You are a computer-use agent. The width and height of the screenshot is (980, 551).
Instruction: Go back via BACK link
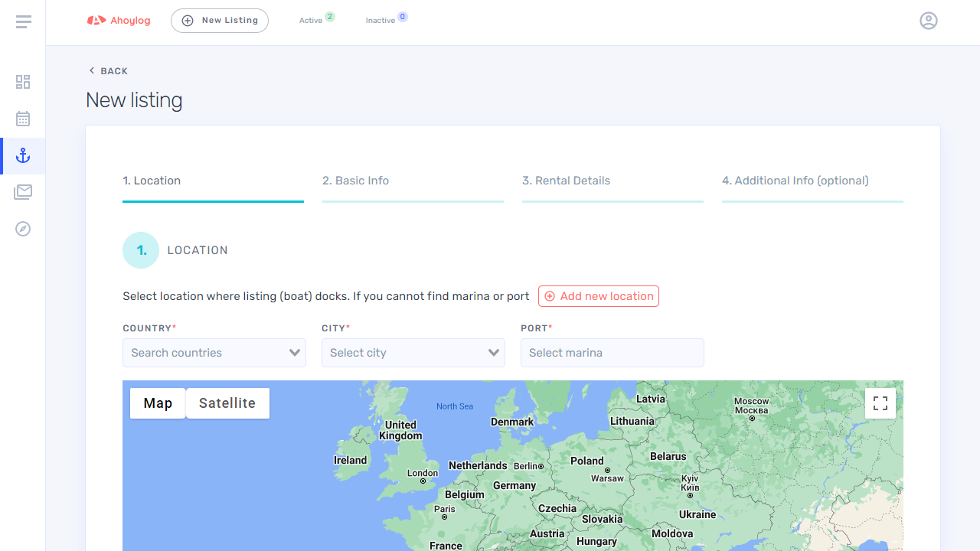109,71
